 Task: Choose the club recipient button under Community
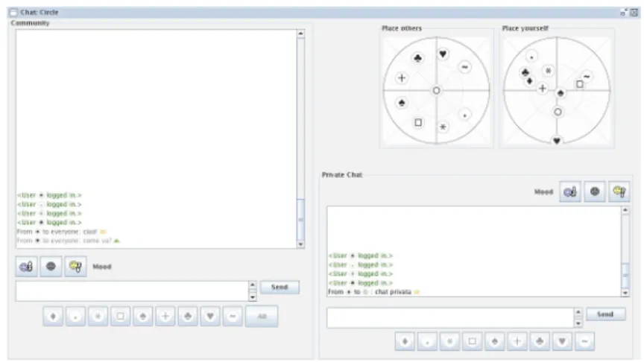click(x=188, y=317)
